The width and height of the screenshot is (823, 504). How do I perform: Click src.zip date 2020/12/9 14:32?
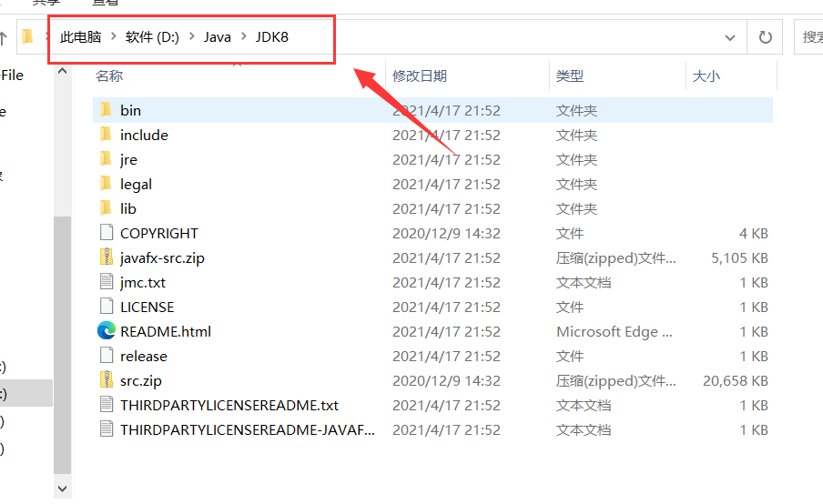447,381
